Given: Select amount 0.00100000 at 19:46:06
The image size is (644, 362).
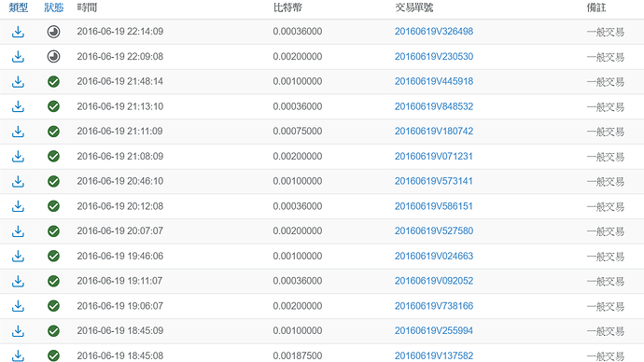Looking at the screenshot, I should 298,257.
